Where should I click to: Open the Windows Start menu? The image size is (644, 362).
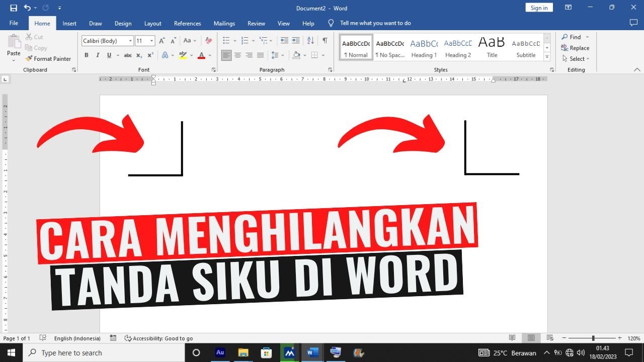coord(11,352)
